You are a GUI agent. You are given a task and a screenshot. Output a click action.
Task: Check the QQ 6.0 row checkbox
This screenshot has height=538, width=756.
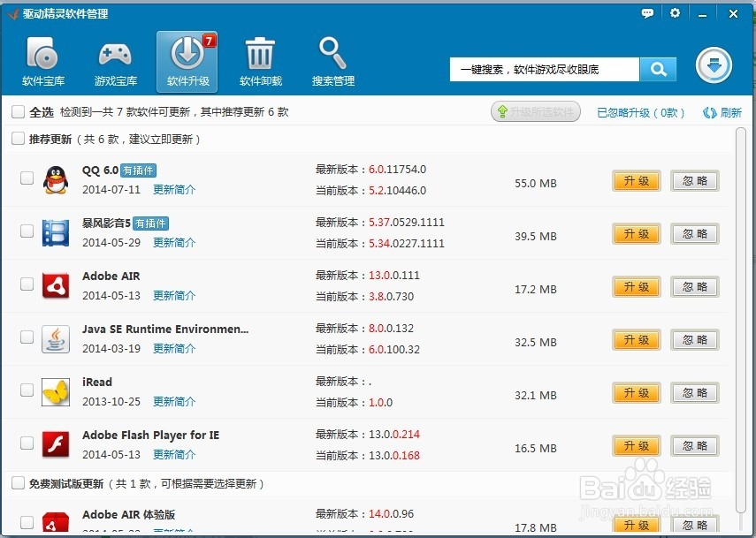pyautogui.click(x=27, y=178)
